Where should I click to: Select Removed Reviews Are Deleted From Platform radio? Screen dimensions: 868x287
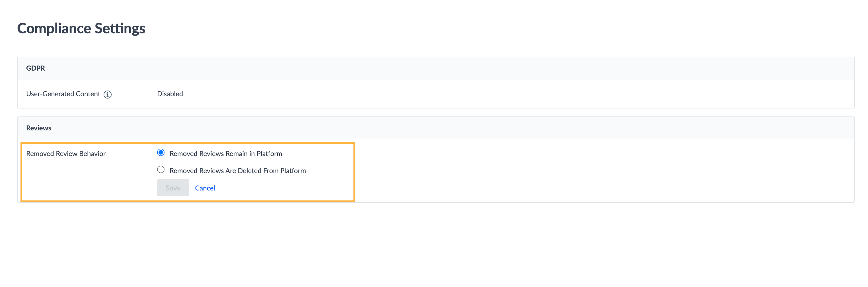click(x=161, y=170)
